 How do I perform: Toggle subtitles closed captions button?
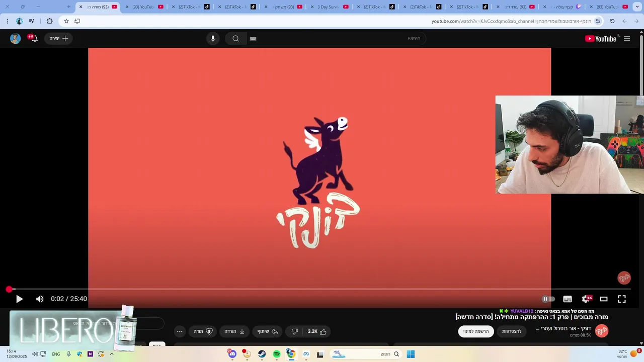pyautogui.click(x=568, y=299)
